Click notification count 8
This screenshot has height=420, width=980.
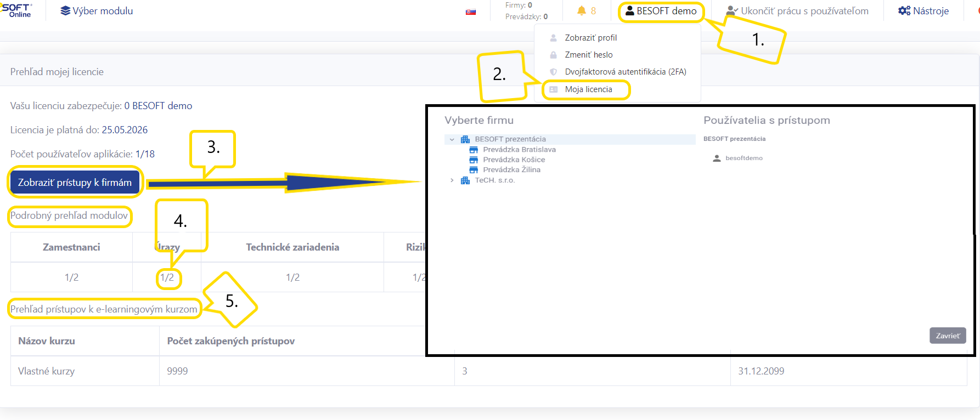[593, 11]
